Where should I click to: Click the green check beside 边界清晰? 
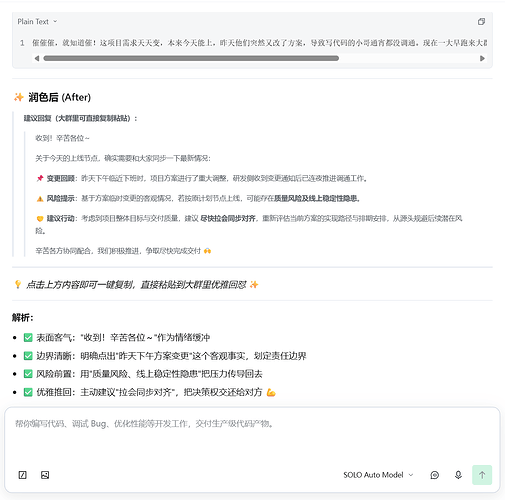pyautogui.click(x=28, y=356)
